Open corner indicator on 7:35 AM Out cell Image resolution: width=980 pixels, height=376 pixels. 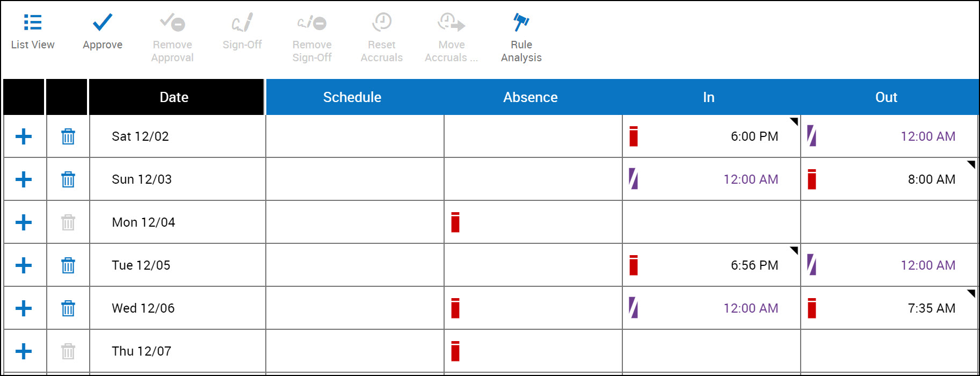pos(971,293)
